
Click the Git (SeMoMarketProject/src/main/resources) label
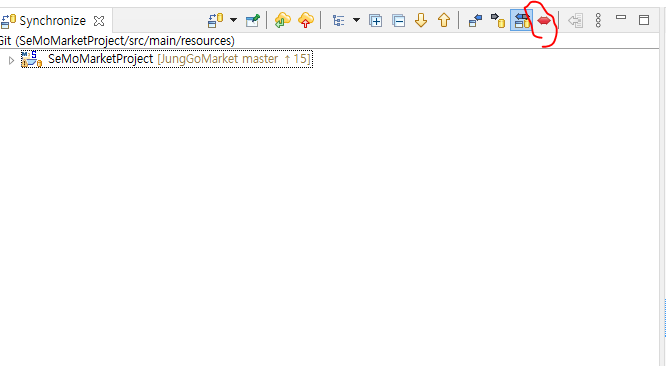[117, 41]
